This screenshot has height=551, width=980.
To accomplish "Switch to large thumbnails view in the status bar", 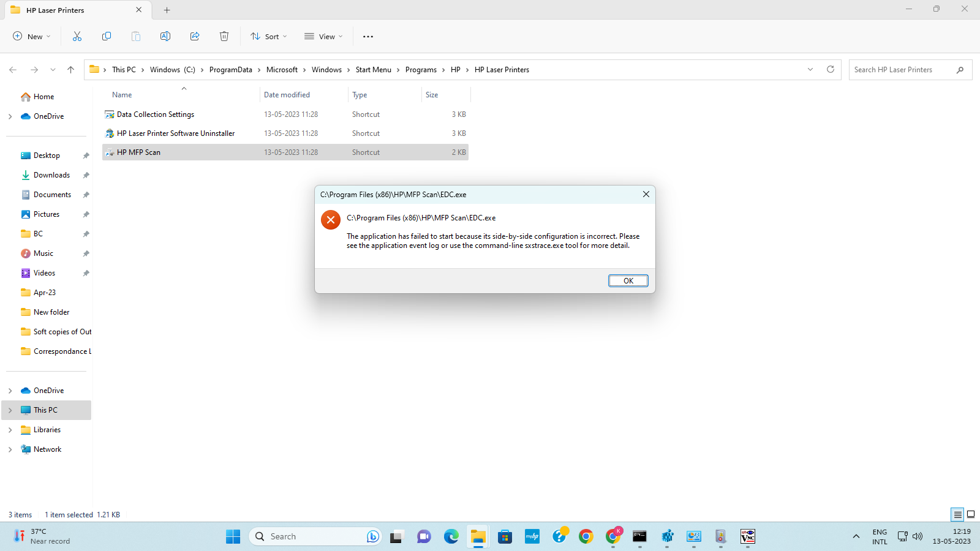I will pyautogui.click(x=971, y=514).
